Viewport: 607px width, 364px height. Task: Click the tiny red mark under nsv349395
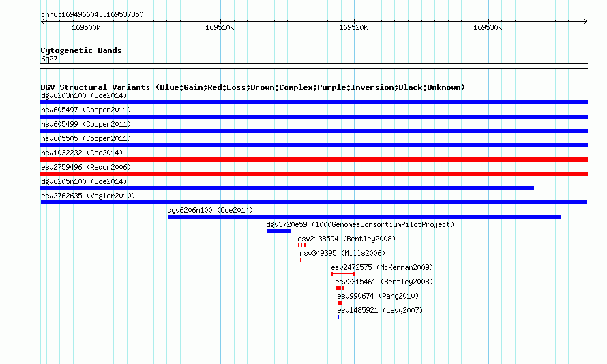tap(301, 260)
